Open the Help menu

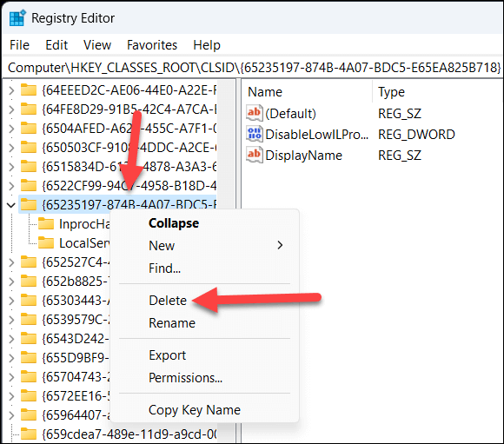(x=207, y=45)
